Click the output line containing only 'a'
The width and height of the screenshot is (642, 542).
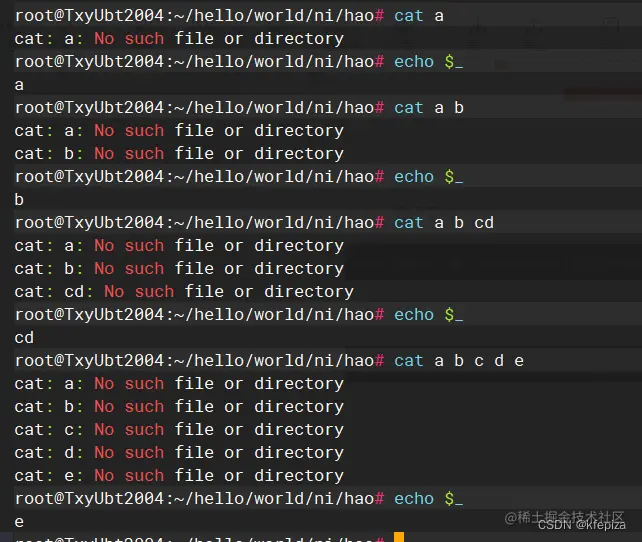[x=19, y=85]
